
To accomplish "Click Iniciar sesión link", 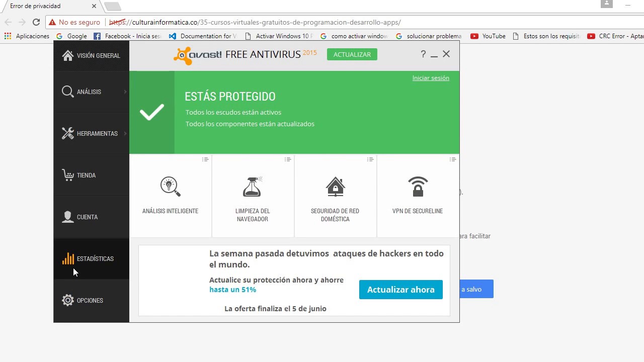I will tap(431, 78).
